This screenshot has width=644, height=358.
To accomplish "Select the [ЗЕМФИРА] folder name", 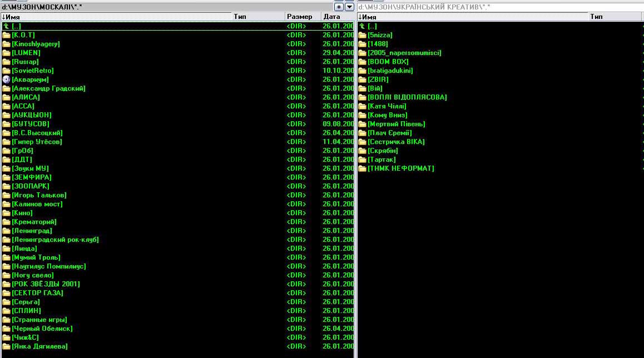I will point(32,177).
